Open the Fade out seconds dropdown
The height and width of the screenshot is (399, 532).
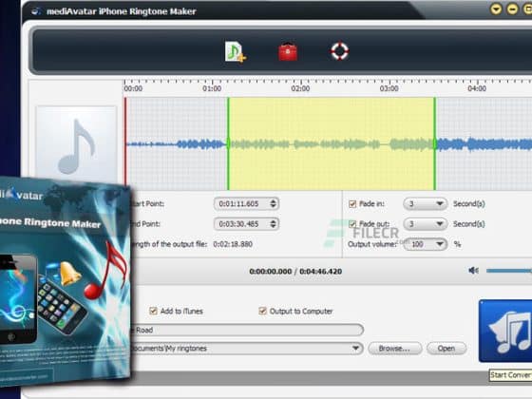point(426,224)
